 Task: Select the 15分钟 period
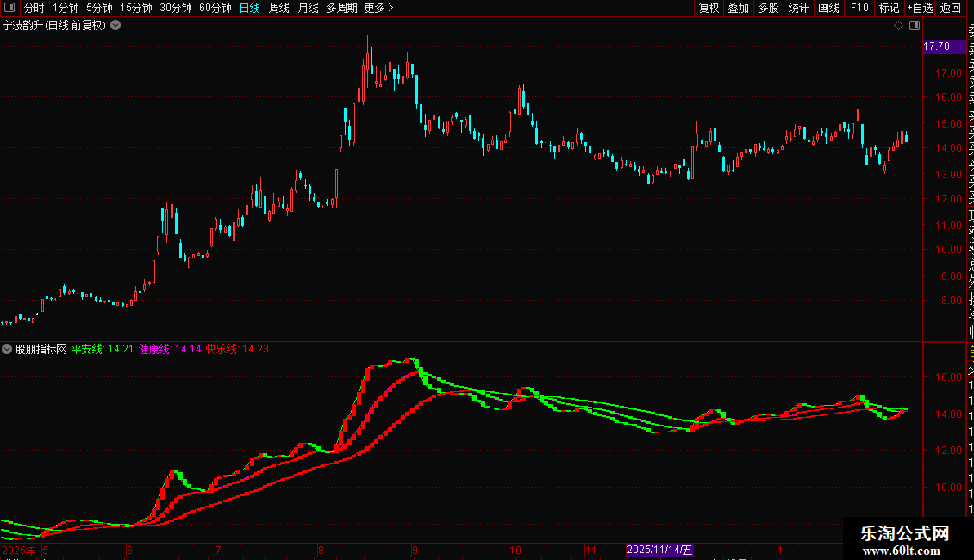point(135,8)
